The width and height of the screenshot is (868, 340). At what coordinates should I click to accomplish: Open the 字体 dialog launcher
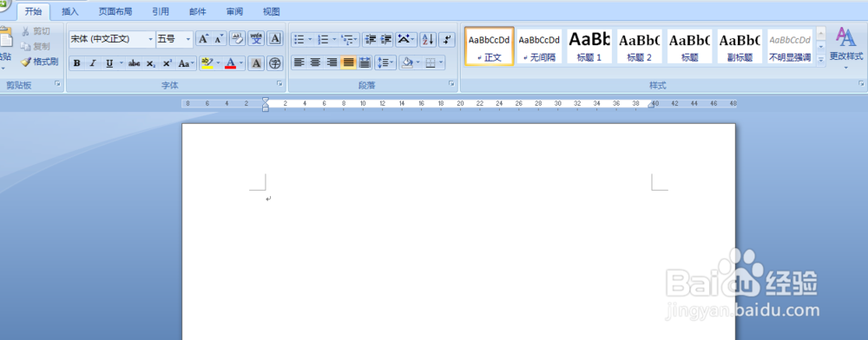point(279,84)
